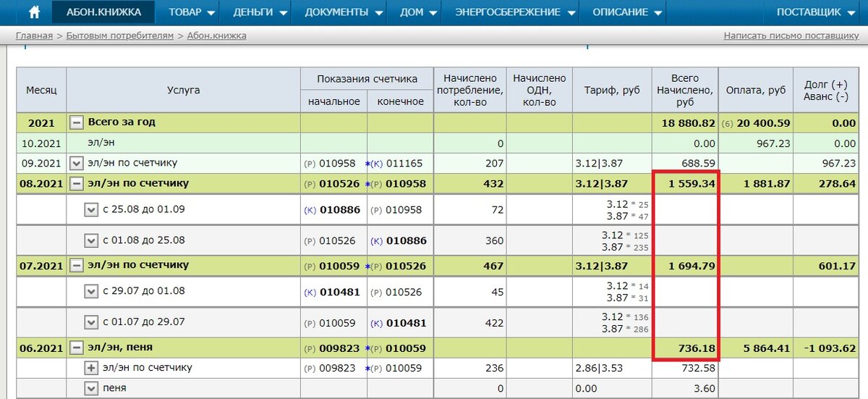This screenshot has width=868, height=399.
Task: Open the ОПИСАНИЕ dropdown menu
Action: tap(627, 12)
